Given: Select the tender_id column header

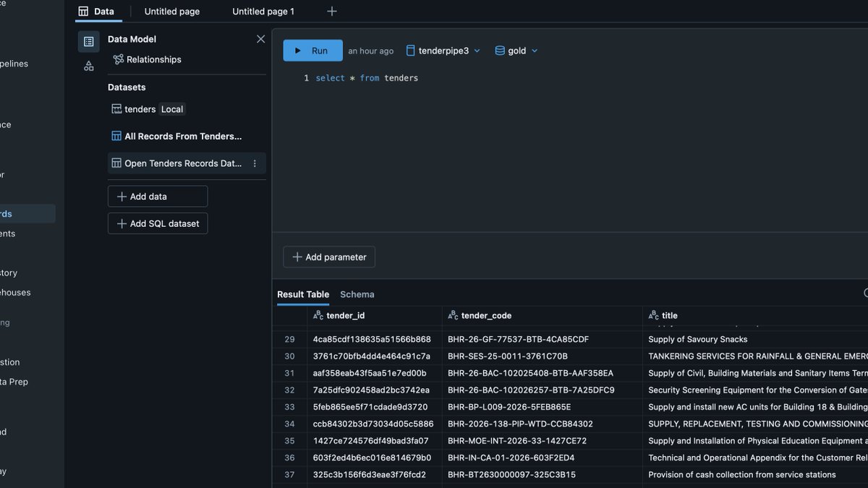Looking at the screenshot, I should click(x=375, y=316).
